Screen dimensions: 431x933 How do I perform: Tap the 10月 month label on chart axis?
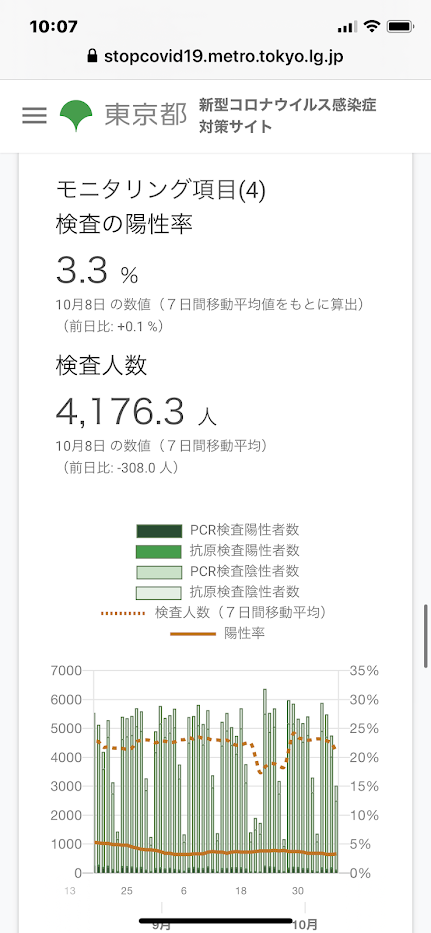[x=305, y=926]
